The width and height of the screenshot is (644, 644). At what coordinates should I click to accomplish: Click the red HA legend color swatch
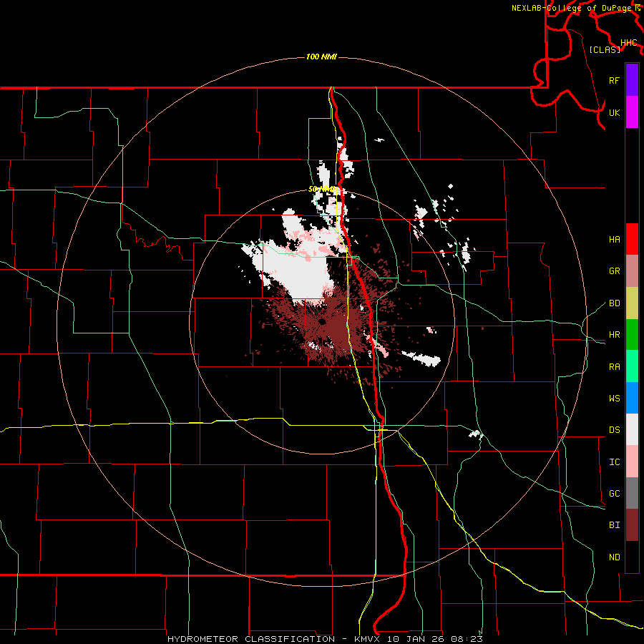632,239
